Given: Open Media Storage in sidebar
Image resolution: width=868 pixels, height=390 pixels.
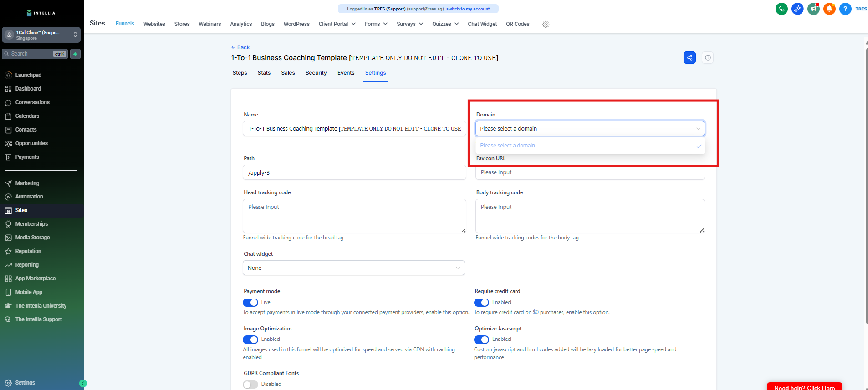Looking at the screenshot, I should tap(32, 238).
